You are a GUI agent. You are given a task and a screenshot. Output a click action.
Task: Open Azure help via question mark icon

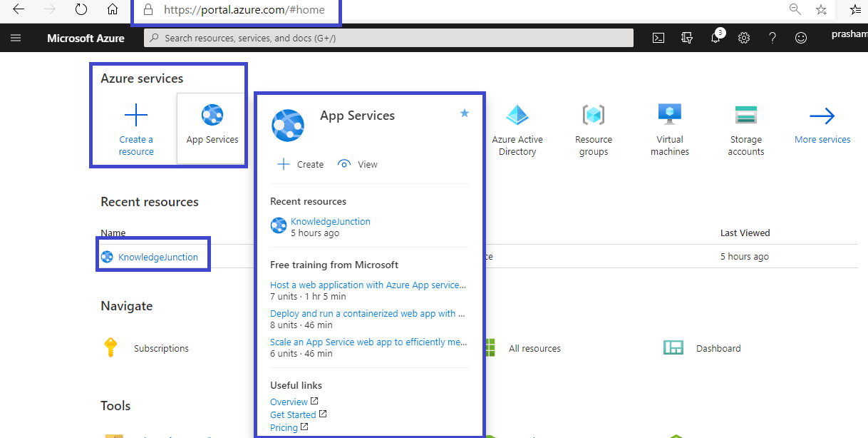tap(772, 38)
